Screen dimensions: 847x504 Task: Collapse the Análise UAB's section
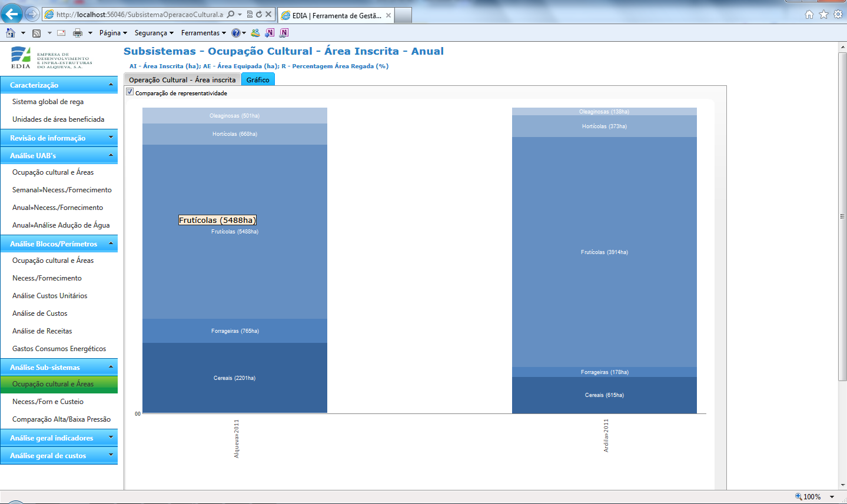(59, 155)
